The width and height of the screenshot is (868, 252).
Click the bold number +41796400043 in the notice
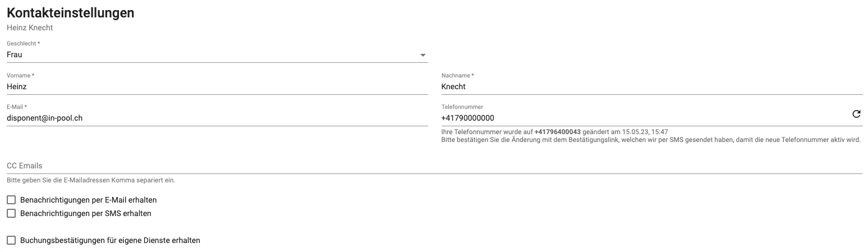coord(558,132)
